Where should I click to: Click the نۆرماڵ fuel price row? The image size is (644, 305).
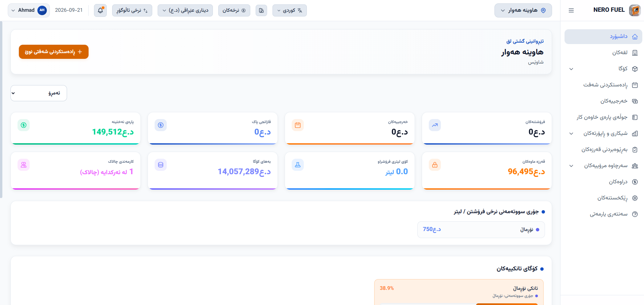[x=481, y=230]
